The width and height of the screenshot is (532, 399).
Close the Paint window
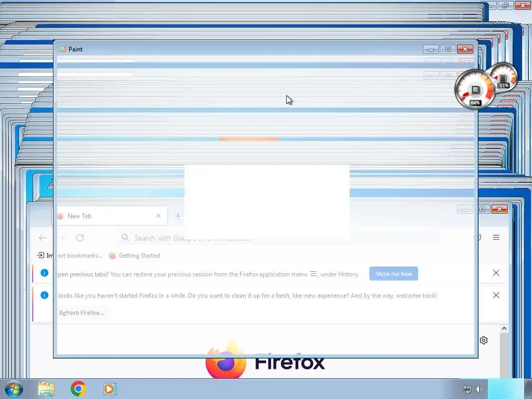tap(465, 49)
